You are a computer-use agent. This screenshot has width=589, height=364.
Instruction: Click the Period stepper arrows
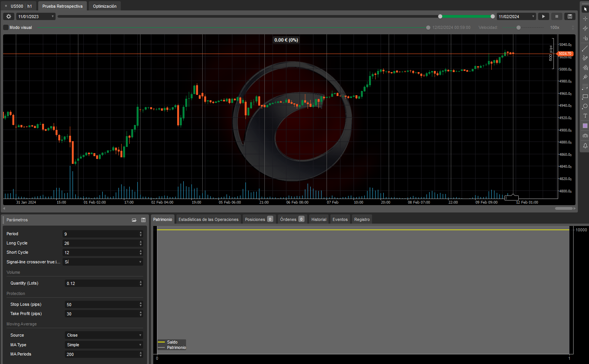click(140, 234)
